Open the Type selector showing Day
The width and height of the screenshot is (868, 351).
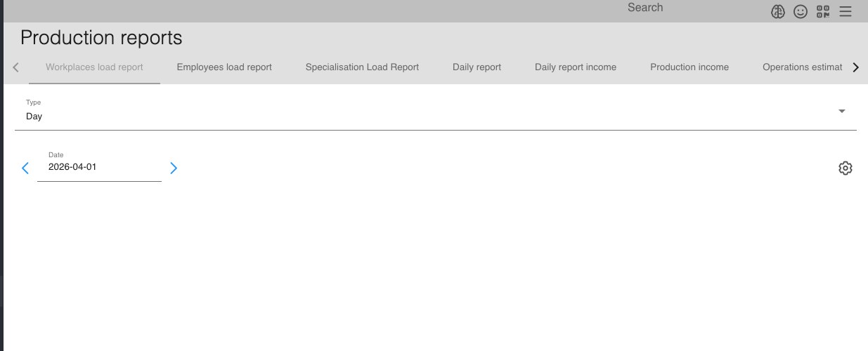(422, 116)
